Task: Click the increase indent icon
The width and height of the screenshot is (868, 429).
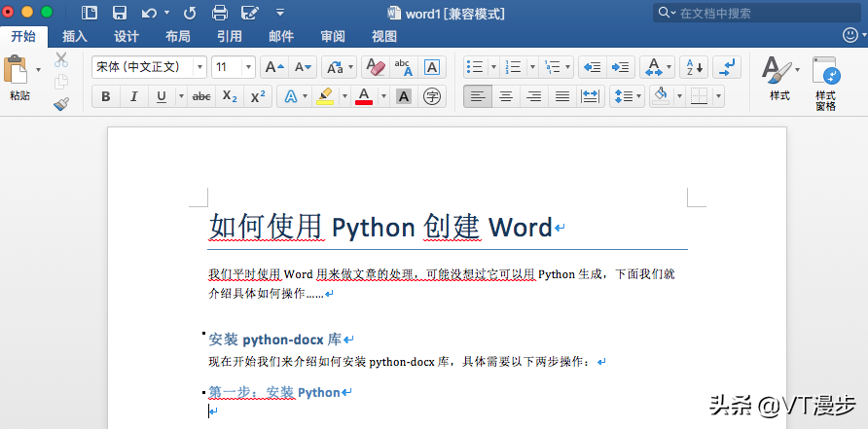Action: 621,67
